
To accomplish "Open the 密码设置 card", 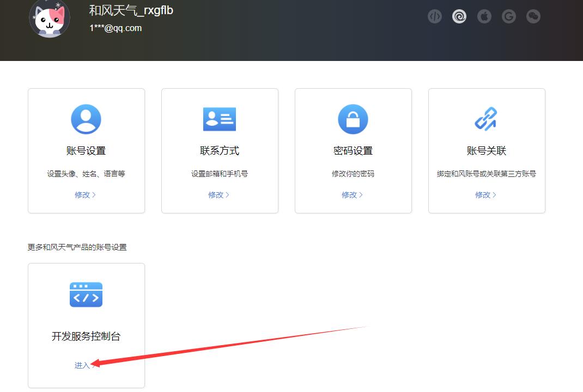I will point(353,150).
